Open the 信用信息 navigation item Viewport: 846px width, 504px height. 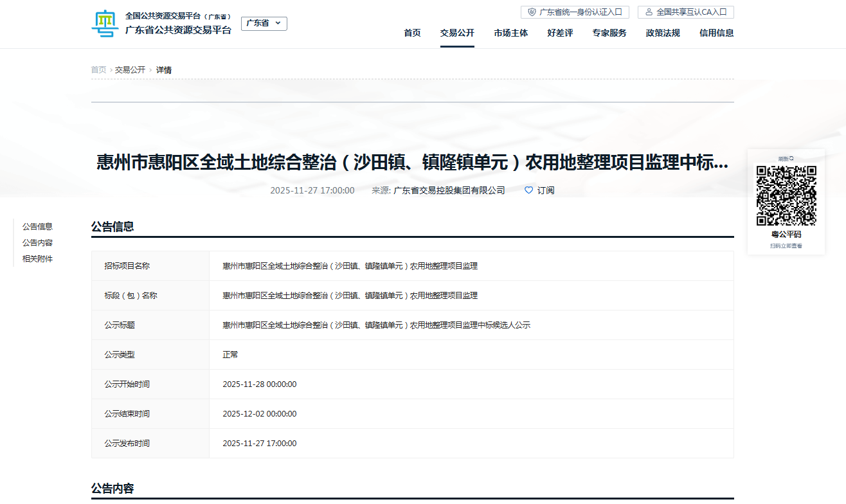pos(716,33)
